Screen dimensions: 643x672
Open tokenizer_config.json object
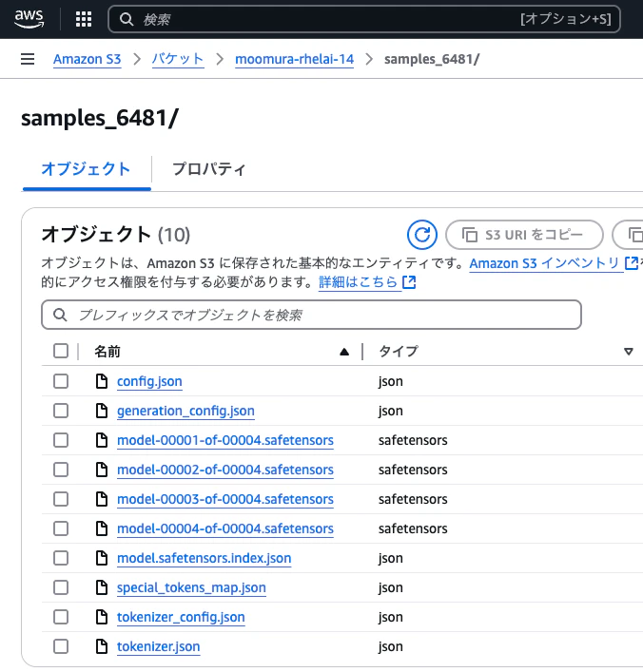click(181, 617)
